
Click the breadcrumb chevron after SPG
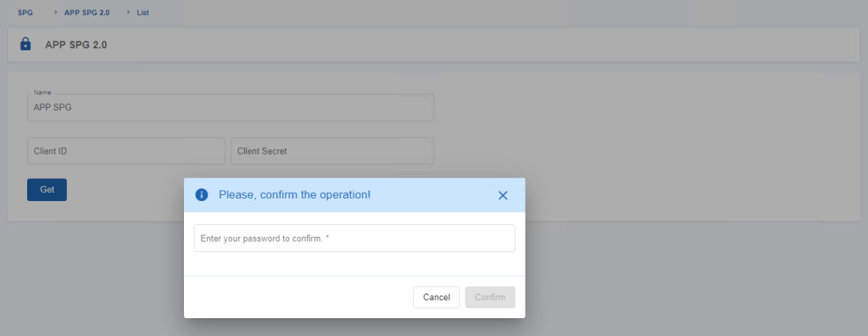coord(56,12)
